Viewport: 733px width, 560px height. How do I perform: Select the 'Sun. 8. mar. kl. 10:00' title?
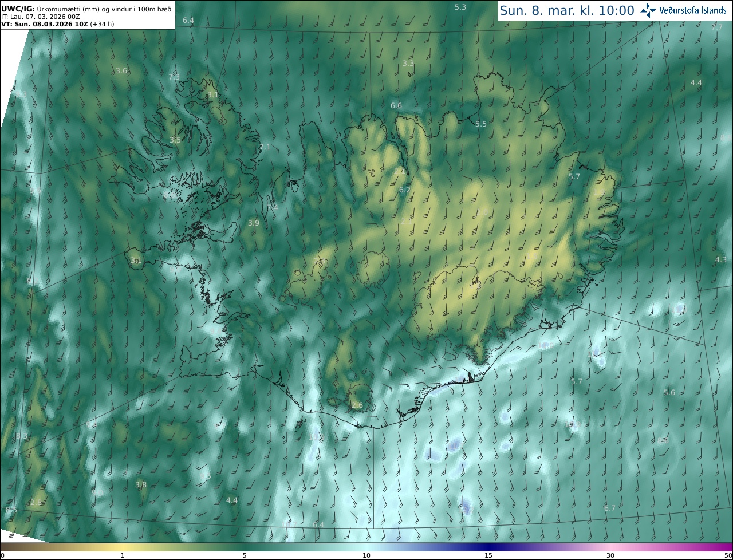click(567, 10)
